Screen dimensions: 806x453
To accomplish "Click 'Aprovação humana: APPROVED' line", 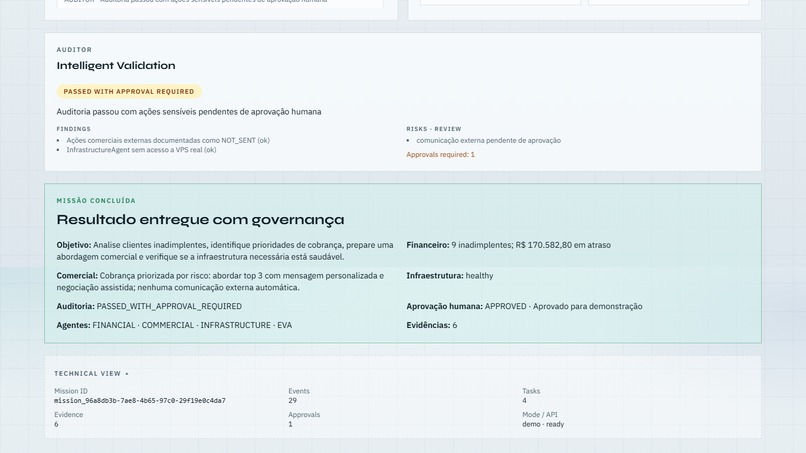I will (x=524, y=306).
